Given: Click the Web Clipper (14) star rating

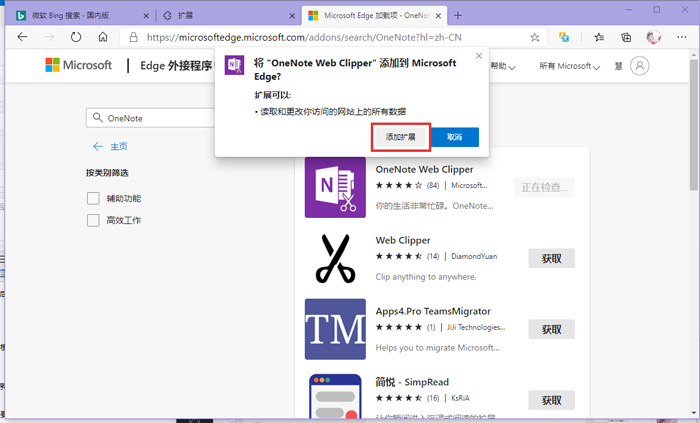Looking at the screenshot, I should 398,256.
